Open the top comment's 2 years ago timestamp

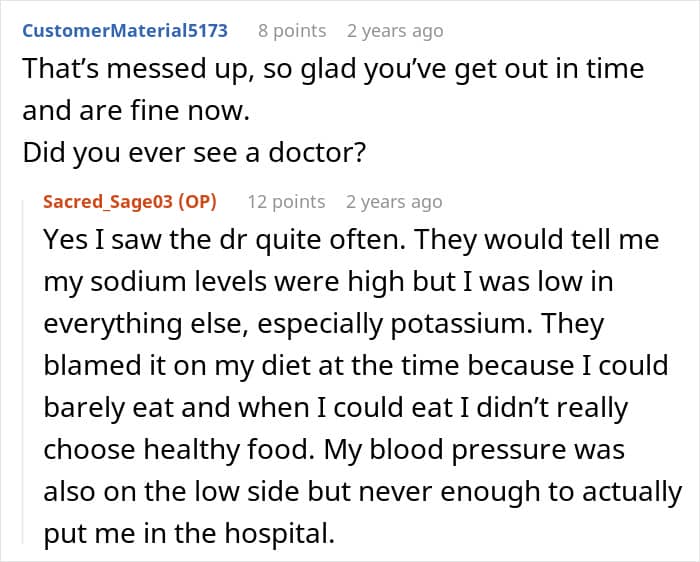[394, 30]
